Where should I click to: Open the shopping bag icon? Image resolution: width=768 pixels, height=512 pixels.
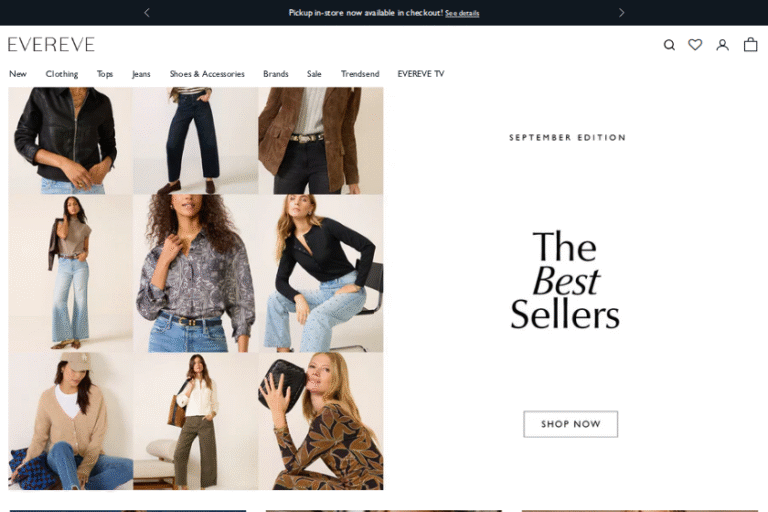[x=750, y=45]
